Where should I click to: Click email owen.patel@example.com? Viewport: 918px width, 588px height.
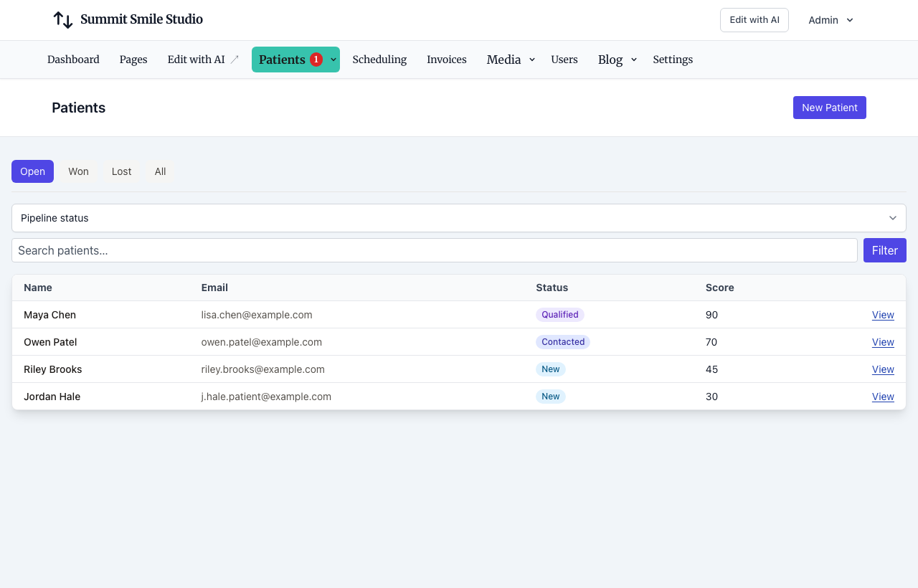(x=262, y=342)
